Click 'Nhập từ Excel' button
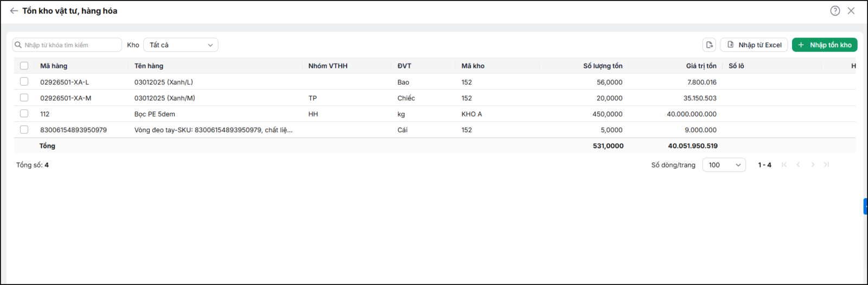The height and width of the screenshot is (285, 868). (x=755, y=45)
